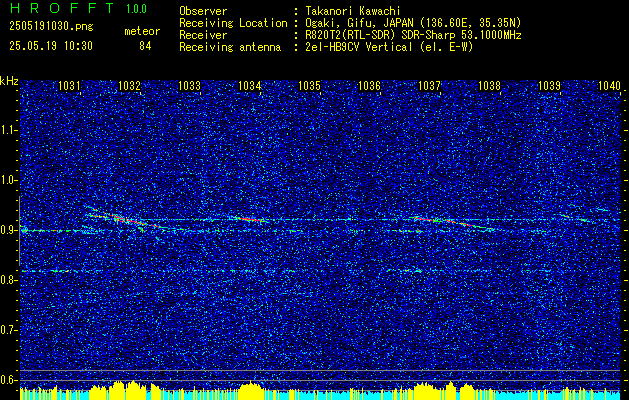Viewport: 629px width, 400px height.
Task: Select the version number 1.0.0
Action: [x=136, y=9]
